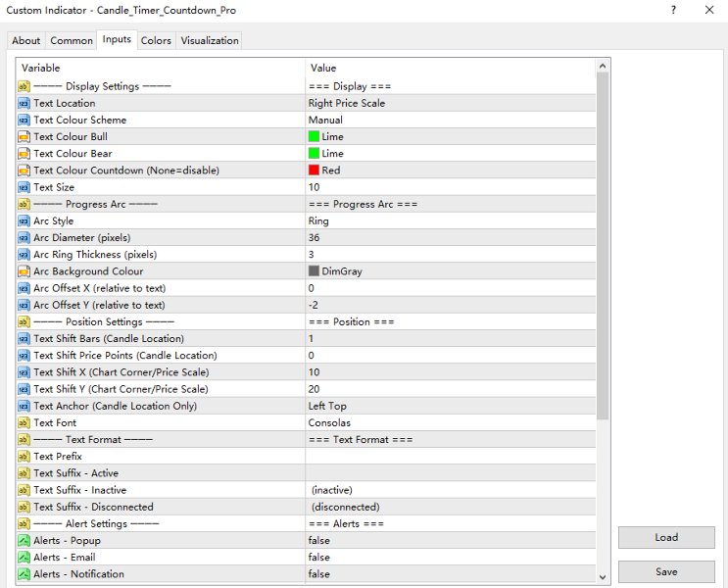
Task: Click the string icon beside Text Suffix - Active
Action: pos(24,472)
